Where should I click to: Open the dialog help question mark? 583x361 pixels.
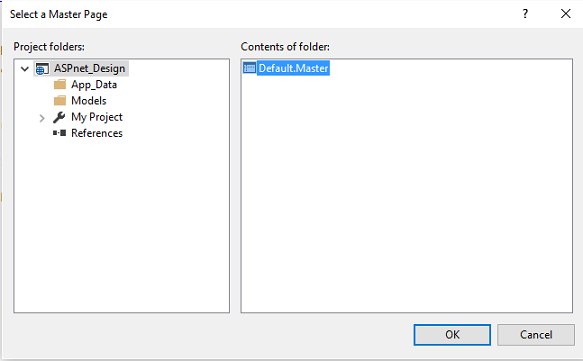point(525,14)
